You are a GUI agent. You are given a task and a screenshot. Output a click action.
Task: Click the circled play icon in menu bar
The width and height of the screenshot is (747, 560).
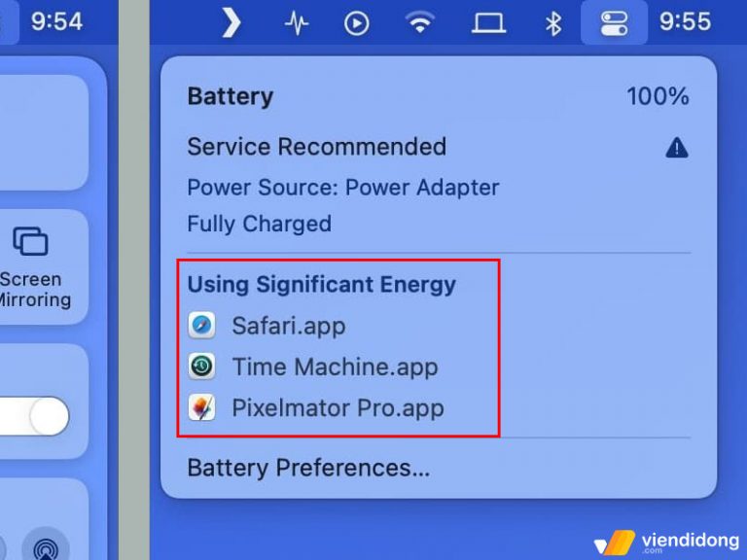pos(356,23)
